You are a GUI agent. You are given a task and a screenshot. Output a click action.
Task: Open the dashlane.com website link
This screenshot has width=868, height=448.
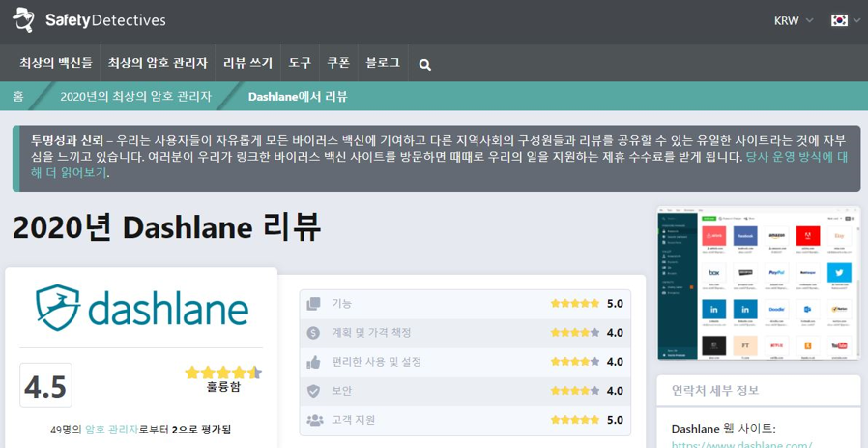[x=741, y=443]
